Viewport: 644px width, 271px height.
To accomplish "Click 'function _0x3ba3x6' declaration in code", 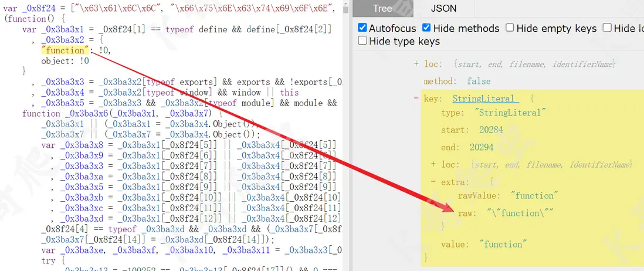I will (122, 113).
